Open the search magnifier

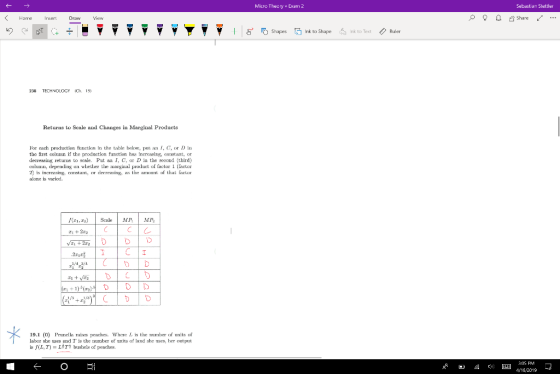pyautogui.click(x=472, y=18)
